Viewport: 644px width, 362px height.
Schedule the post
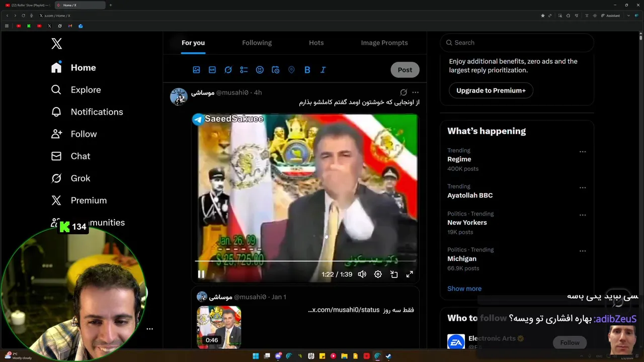coord(276,70)
